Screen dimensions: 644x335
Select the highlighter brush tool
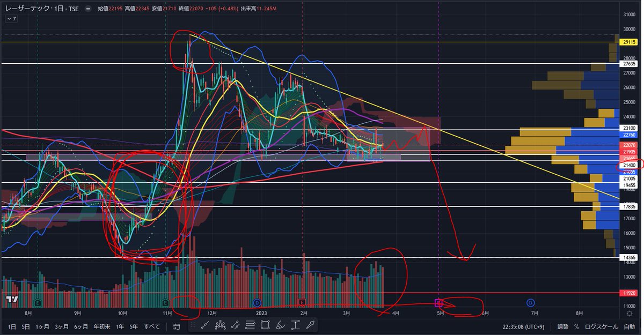280,325
